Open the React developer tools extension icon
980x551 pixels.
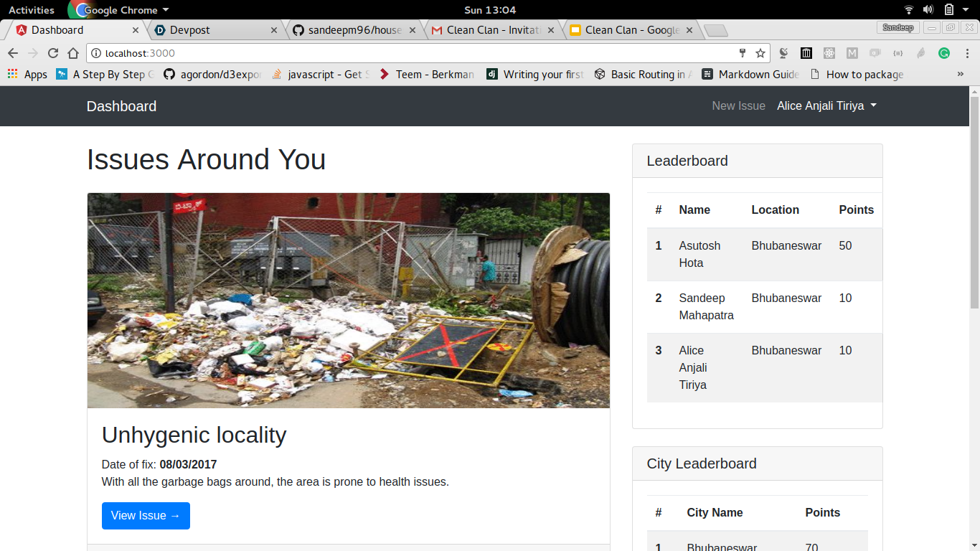point(829,53)
